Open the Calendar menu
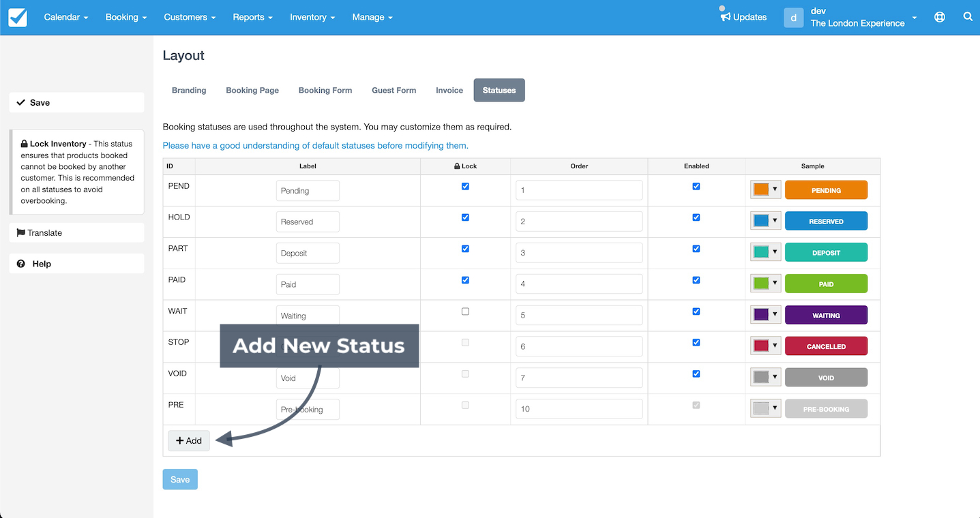Image resolution: width=980 pixels, height=518 pixels. coord(66,17)
